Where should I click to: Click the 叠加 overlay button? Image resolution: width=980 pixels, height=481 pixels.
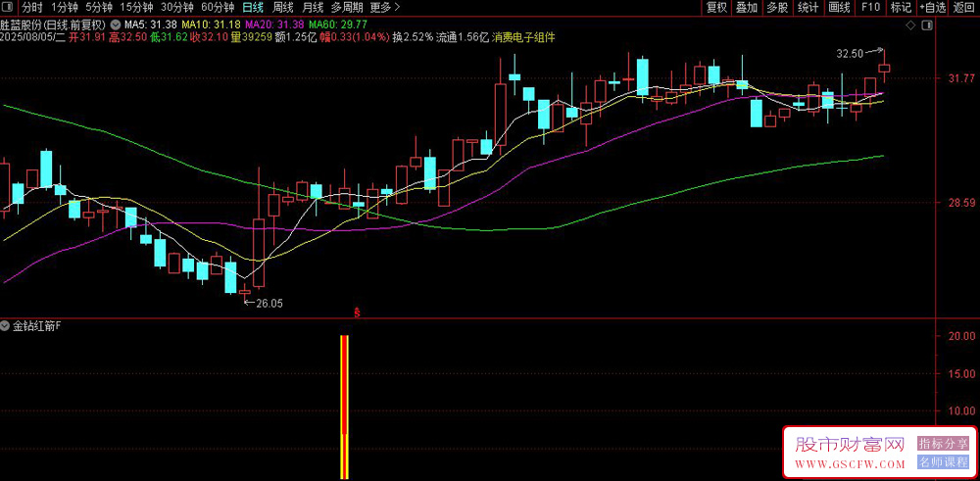pos(747,8)
